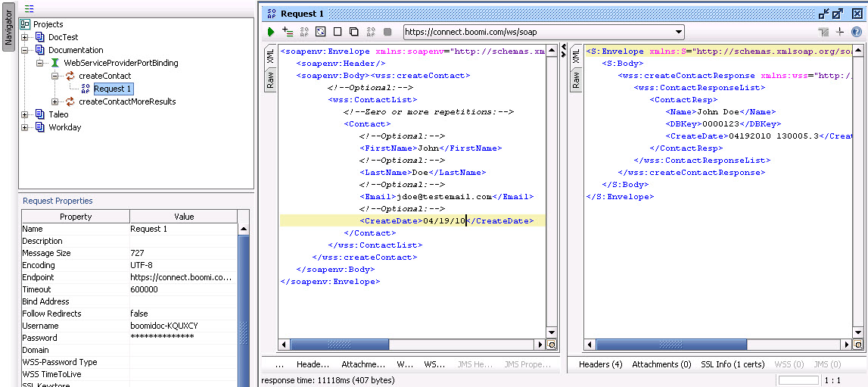Viewport: 868px width, 387px height.
Task: Click the plus icon in request toolbar
Action: coord(840,32)
